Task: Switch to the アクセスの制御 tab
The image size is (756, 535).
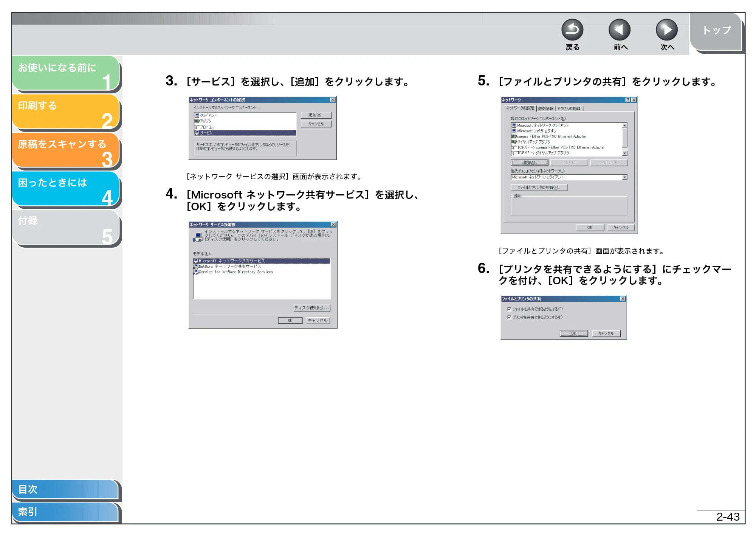Action: click(x=569, y=109)
